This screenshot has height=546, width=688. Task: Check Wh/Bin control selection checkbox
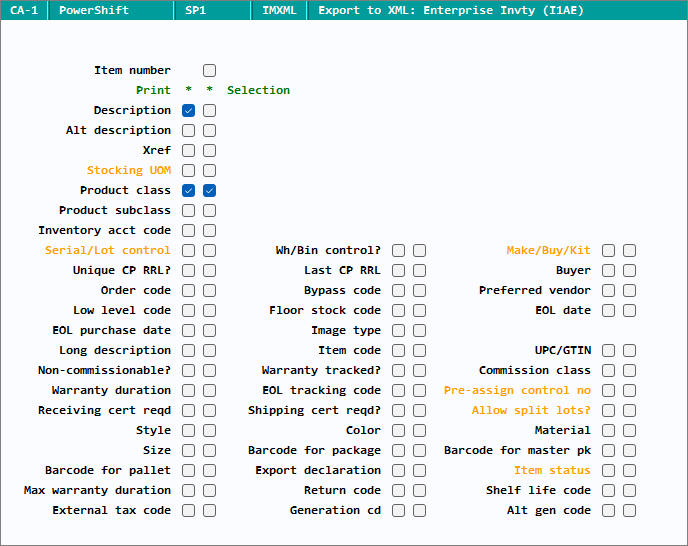click(419, 250)
